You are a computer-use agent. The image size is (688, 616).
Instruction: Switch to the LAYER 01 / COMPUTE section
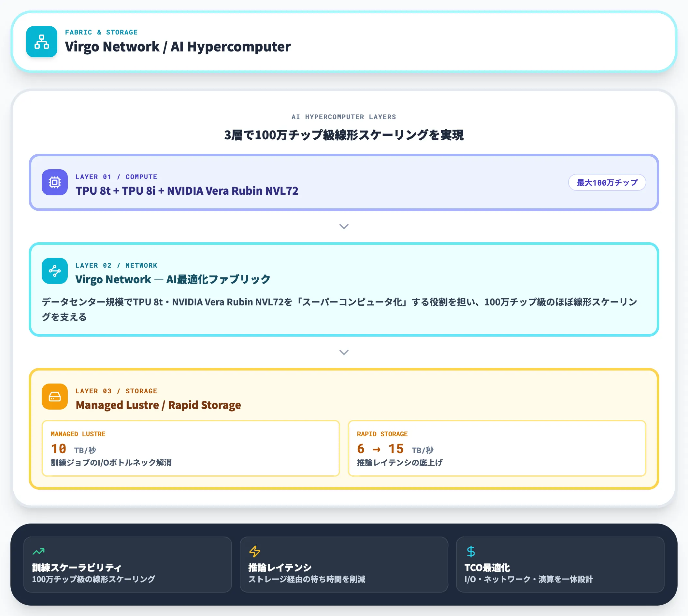click(116, 177)
